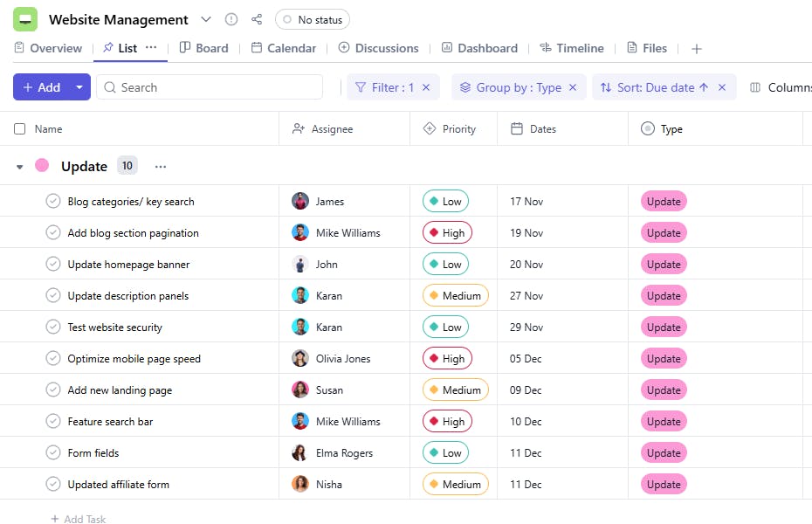812x524 pixels.
Task: Open List tab more options ellipsis
Action: pyautogui.click(x=151, y=48)
